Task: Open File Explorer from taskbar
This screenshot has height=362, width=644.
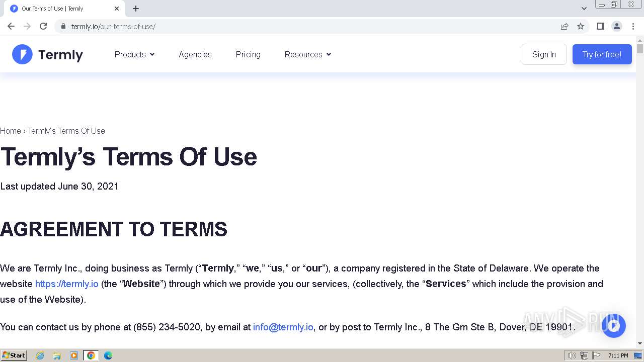Action: [57, 355]
